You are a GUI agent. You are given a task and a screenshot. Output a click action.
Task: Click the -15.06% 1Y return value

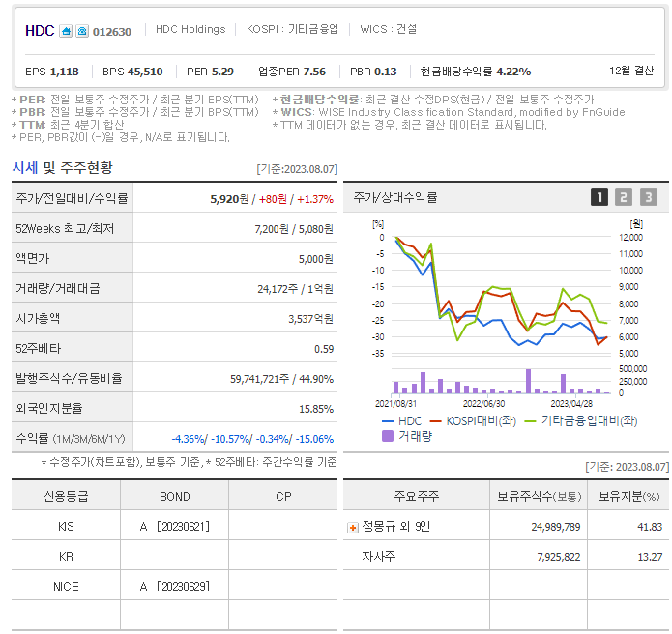[314, 439]
